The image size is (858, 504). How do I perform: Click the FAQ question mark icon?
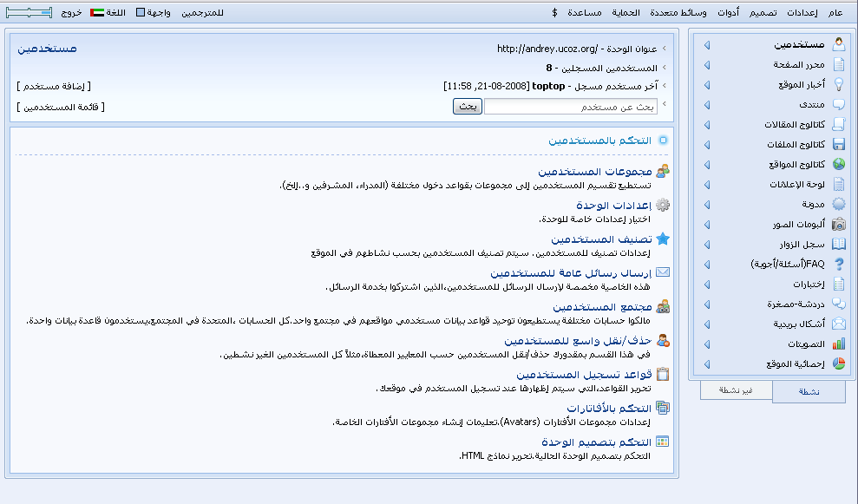tap(838, 264)
